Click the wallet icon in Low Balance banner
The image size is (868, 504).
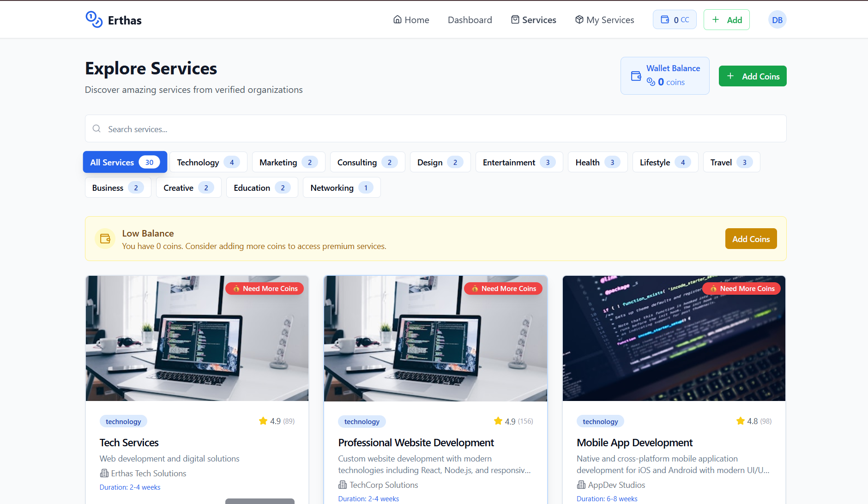105,238
